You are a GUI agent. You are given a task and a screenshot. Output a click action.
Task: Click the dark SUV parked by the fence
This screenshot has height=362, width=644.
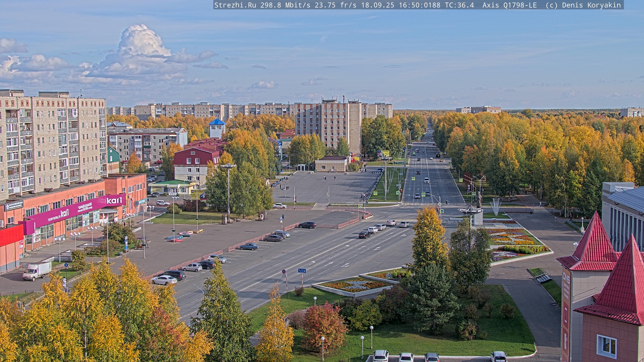[307, 225]
